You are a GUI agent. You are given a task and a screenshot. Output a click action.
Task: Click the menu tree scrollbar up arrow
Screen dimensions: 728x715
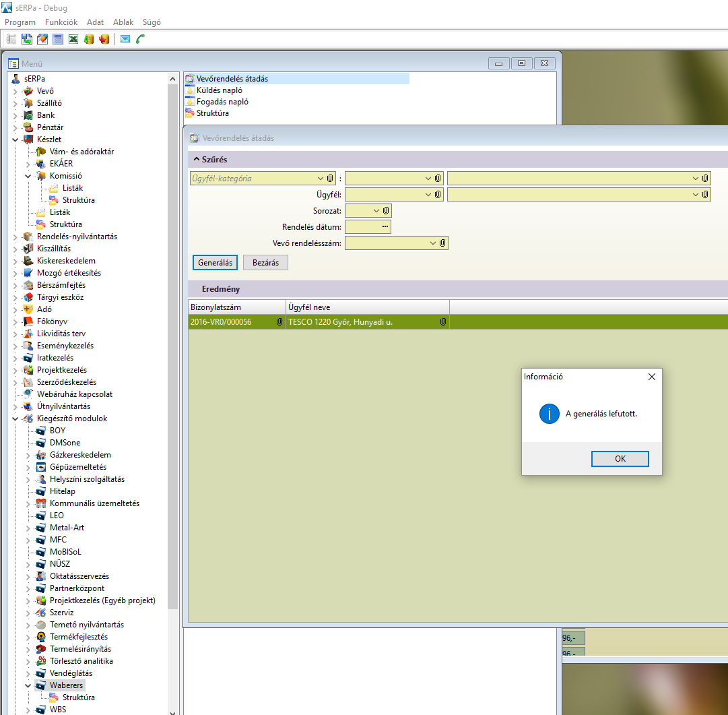coord(172,79)
